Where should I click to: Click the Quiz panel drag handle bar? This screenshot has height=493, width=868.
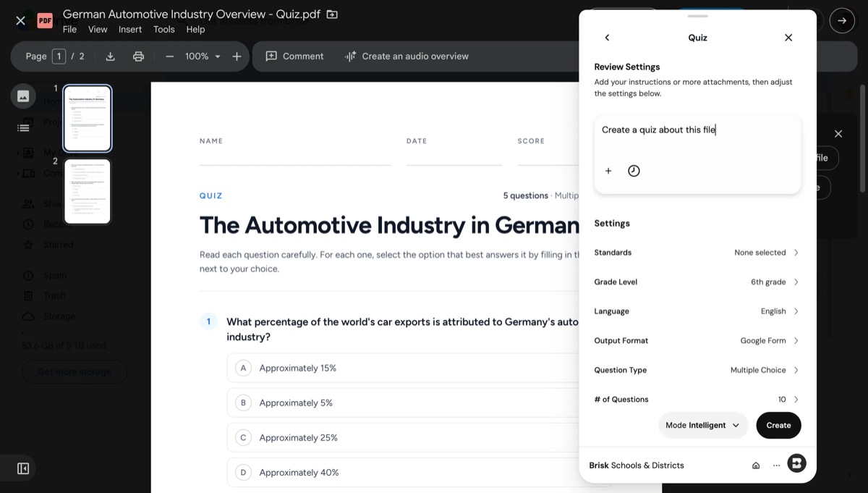tap(698, 16)
